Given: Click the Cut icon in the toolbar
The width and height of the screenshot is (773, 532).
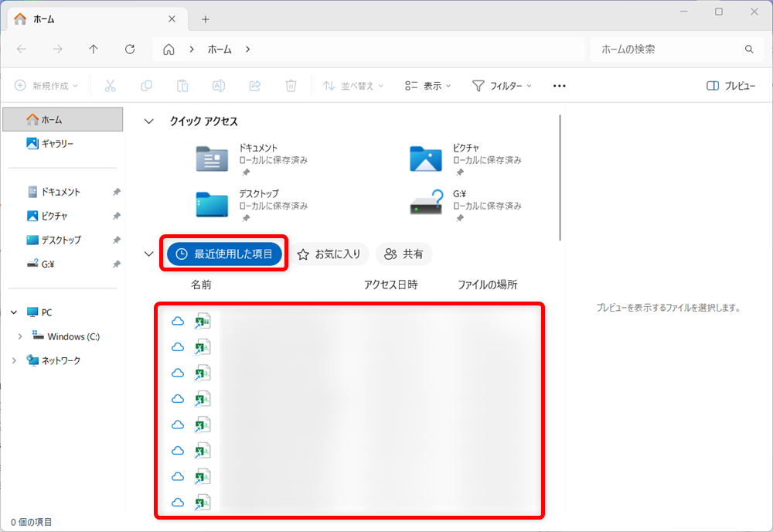Looking at the screenshot, I should [x=110, y=86].
